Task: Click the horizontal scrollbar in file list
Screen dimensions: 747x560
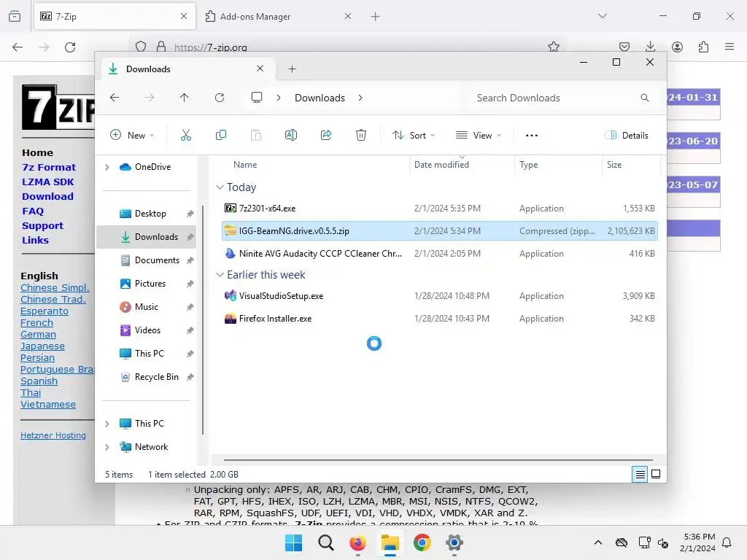Action: pyautogui.click(x=438, y=460)
